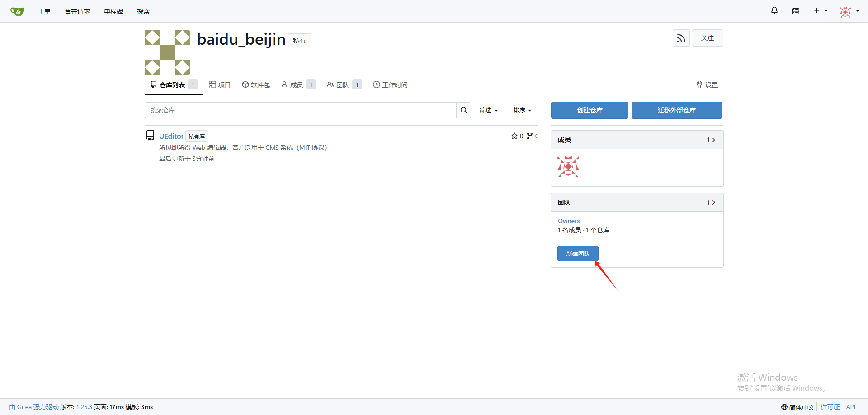
Task: Open 里程碑 milestones in the top navigation
Action: click(113, 11)
